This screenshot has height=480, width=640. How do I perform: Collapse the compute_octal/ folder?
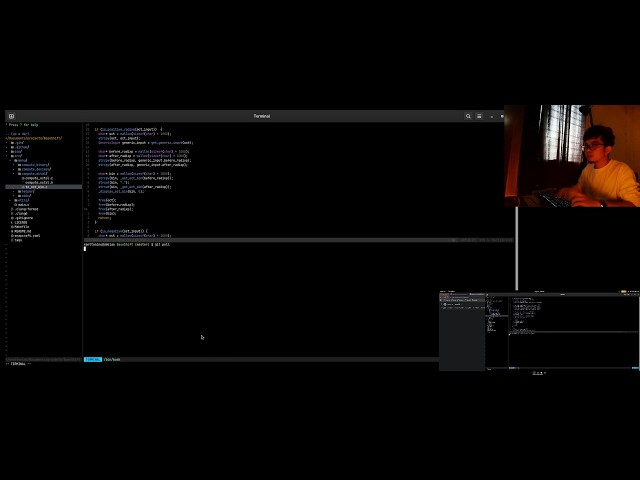[33, 173]
